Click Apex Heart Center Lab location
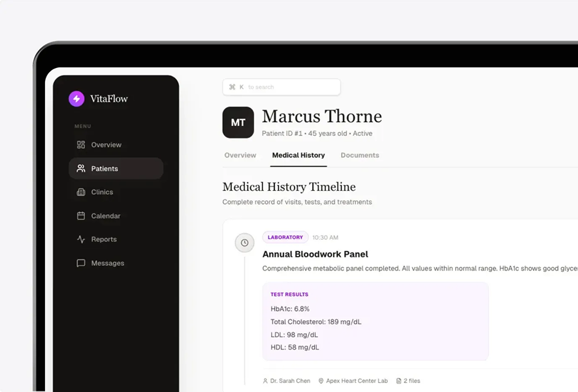 pos(357,381)
